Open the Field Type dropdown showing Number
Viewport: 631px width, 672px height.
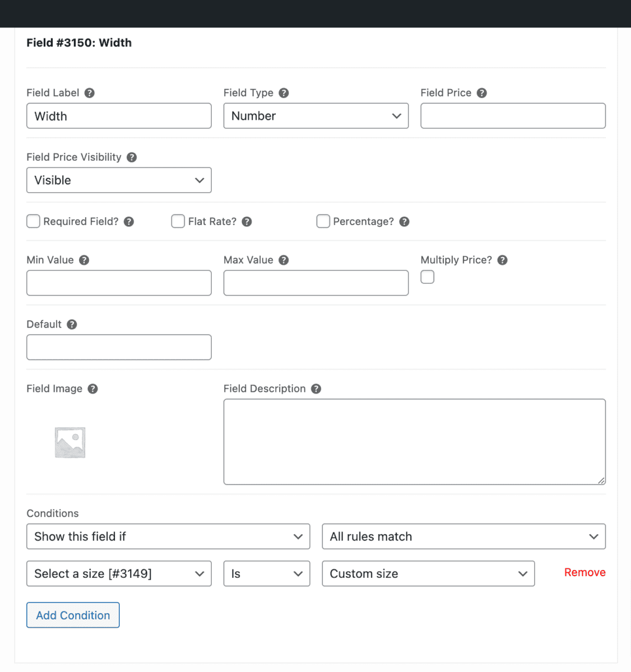pos(316,116)
